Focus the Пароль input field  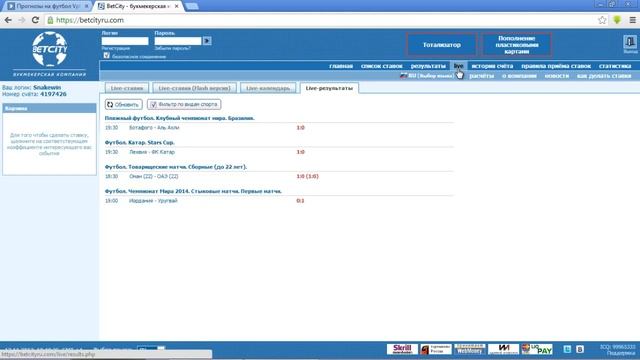click(x=178, y=41)
